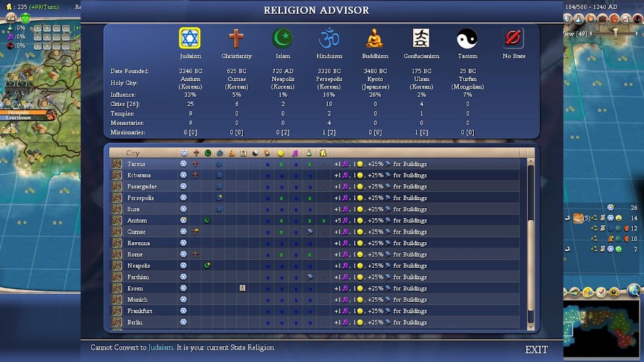Open the graph info advisor icon
The height and width of the screenshot is (362, 644).
pos(626,18)
